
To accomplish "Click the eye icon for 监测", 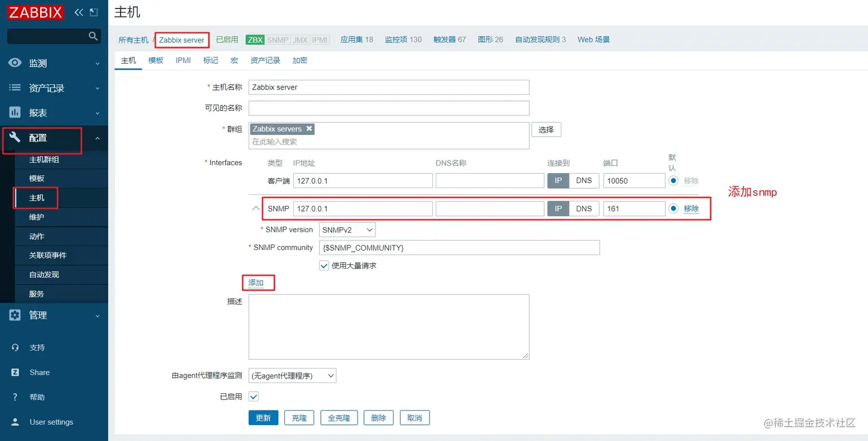I will pyautogui.click(x=15, y=63).
